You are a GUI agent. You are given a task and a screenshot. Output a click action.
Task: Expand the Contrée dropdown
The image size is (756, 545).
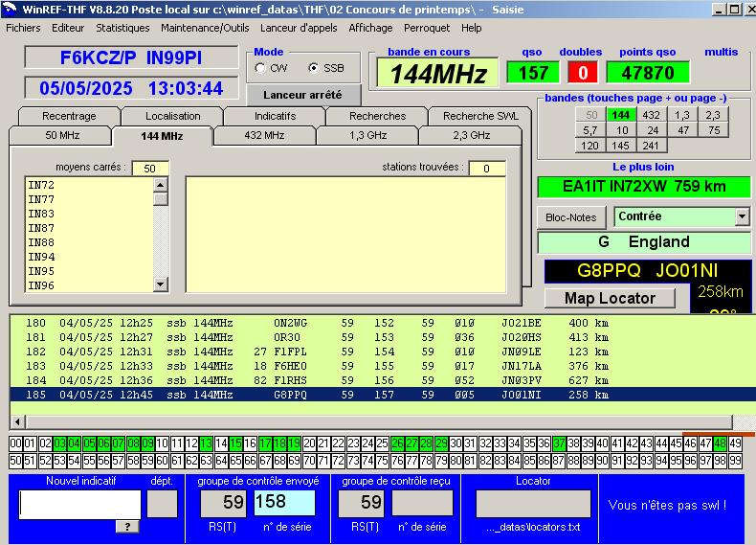(742, 216)
